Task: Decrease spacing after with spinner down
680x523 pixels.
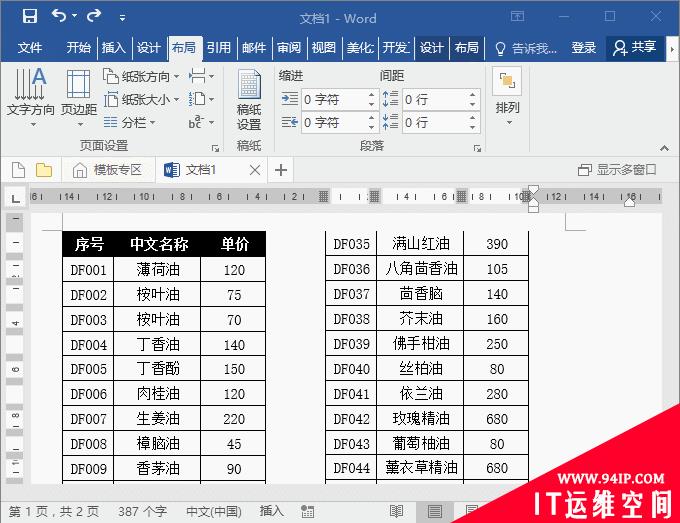Action: (473, 127)
